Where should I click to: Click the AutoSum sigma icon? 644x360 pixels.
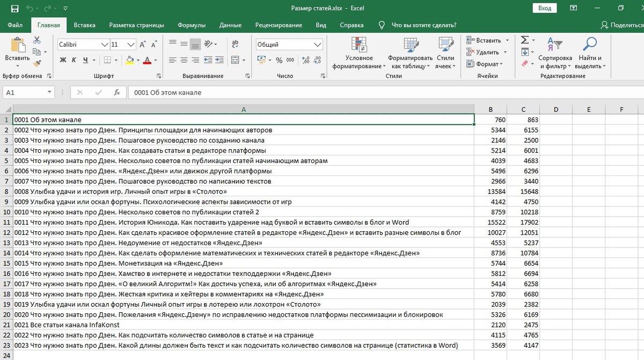click(x=525, y=40)
